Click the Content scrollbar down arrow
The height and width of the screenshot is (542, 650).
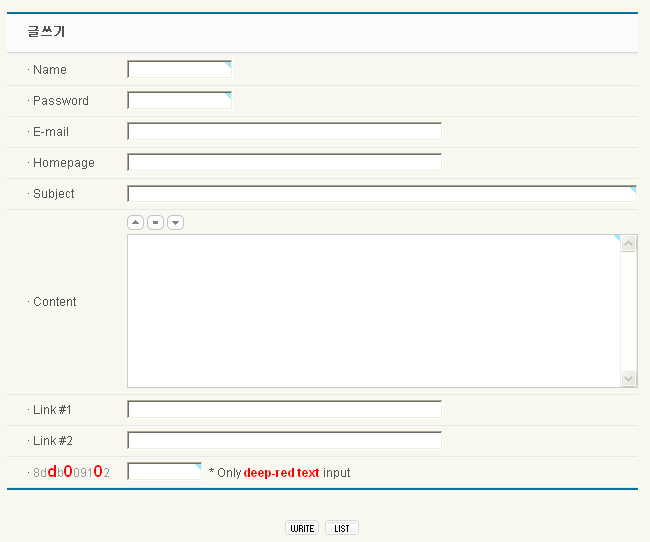click(629, 378)
